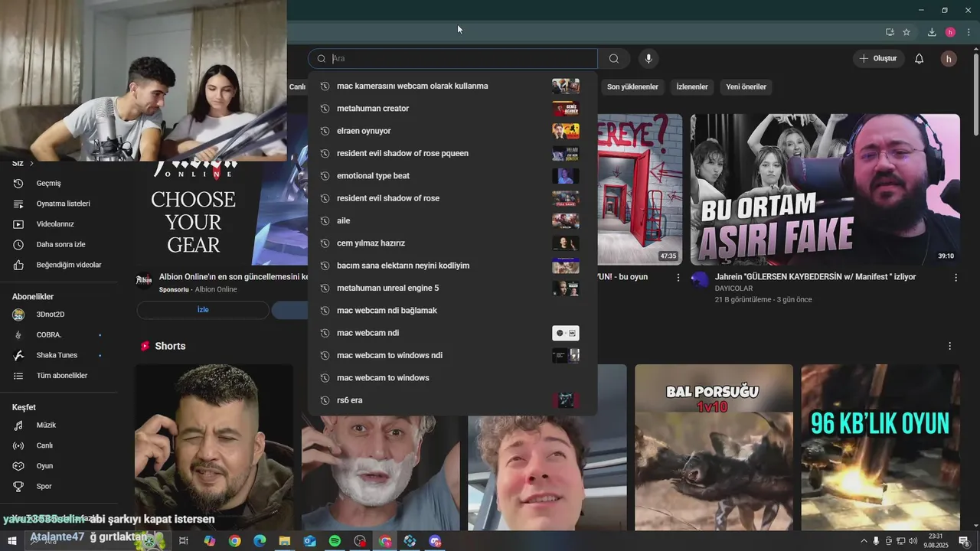This screenshot has width=980, height=551.
Task: Open Albion Online sponsored ad title
Action: (x=234, y=277)
